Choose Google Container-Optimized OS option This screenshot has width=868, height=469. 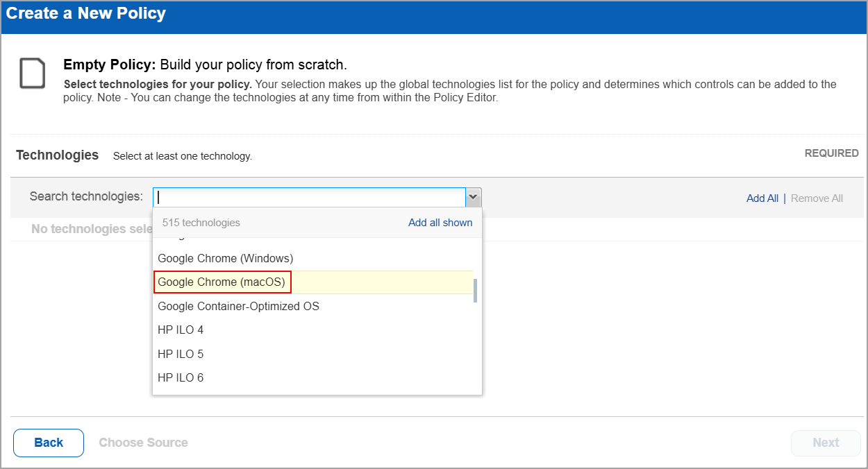coord(312,306)
